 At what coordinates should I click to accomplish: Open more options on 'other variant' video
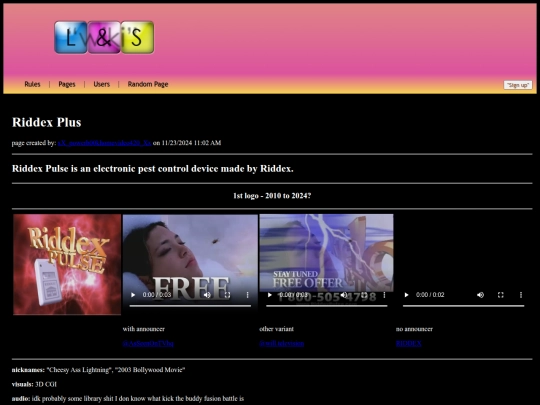384,295
